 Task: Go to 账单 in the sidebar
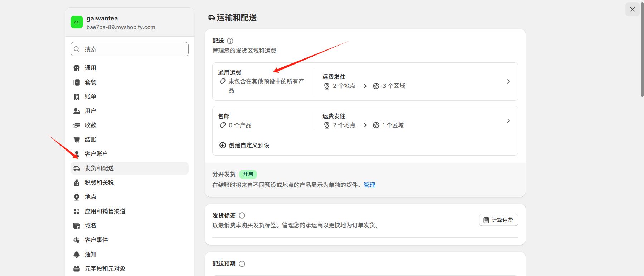130,97
